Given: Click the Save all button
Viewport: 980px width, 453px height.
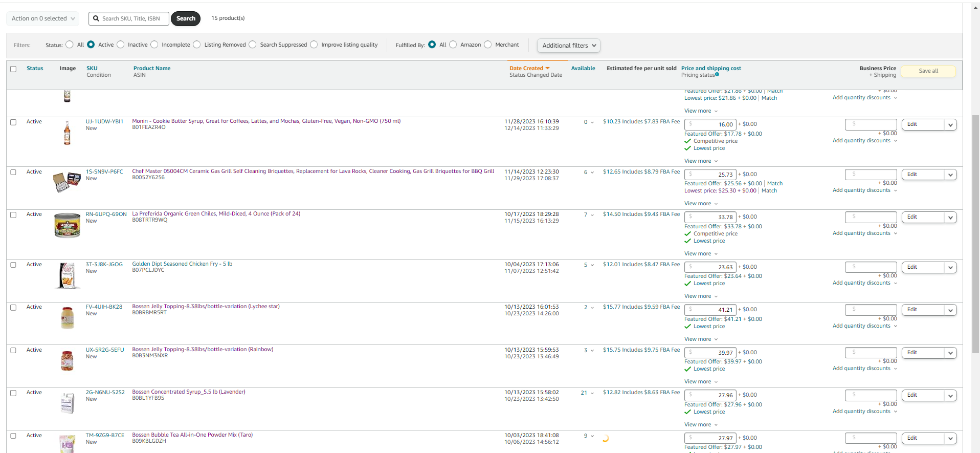Looking at the screenshot, I should click(x=928, y=71).
